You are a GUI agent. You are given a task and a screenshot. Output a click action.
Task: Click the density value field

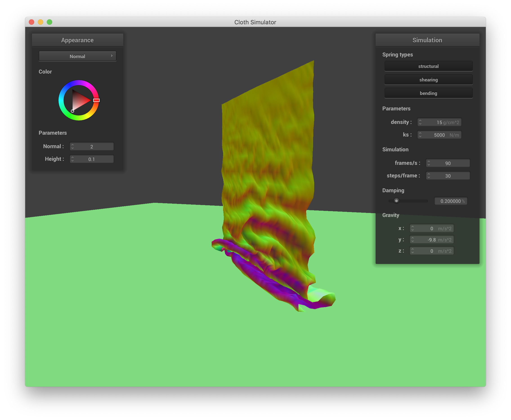coord(439,122)
